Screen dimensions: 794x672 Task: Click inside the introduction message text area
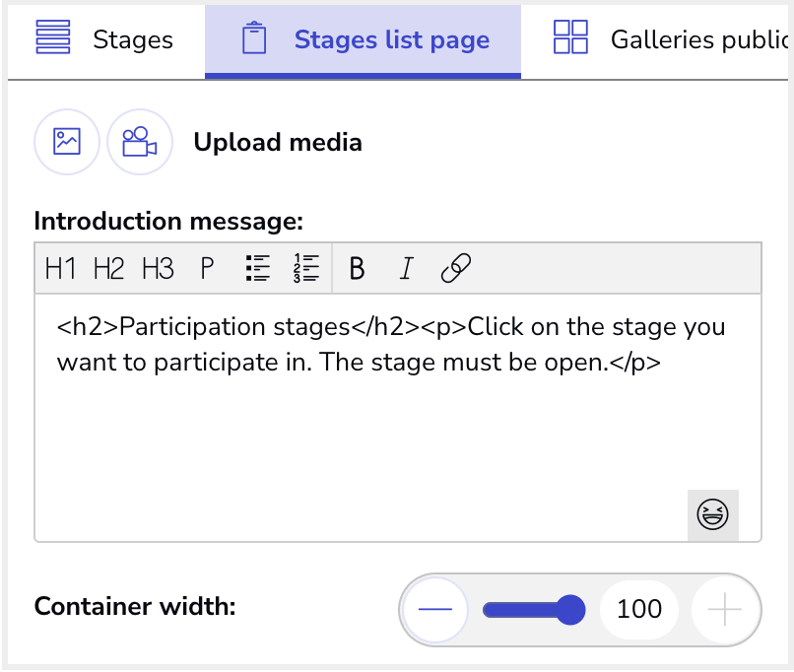tap(398, 418)
